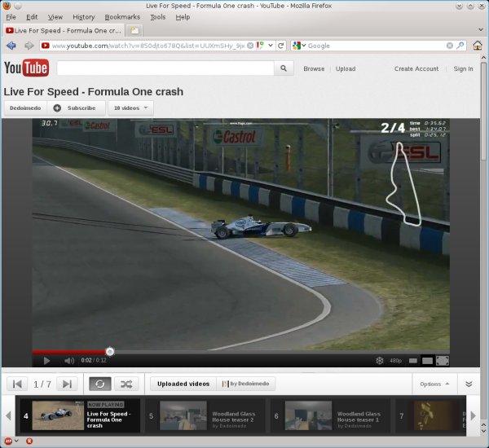Toggle the large player size button

(x=427, y=360)
